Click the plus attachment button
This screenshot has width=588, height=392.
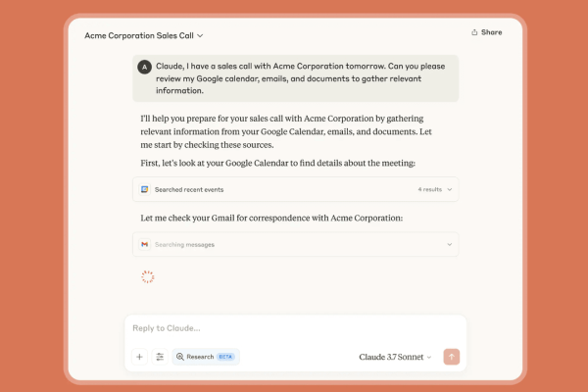coord(139,357)
